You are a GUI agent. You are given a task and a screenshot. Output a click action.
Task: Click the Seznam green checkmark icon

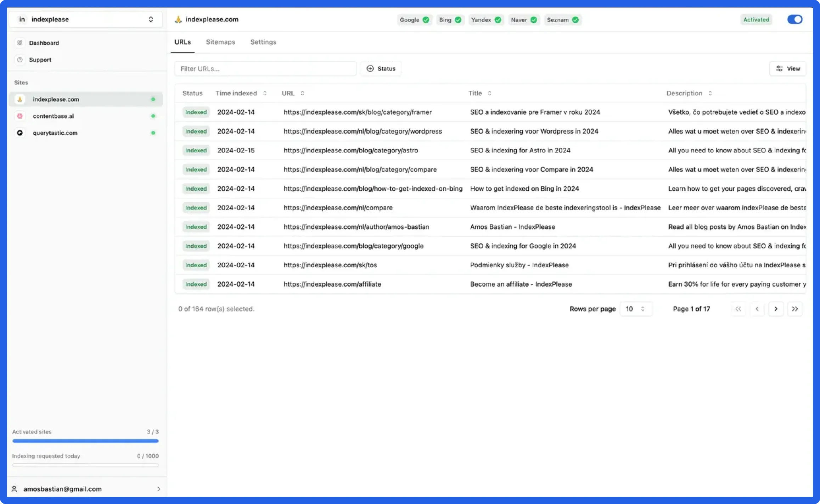pyautogui.click(x=575, y=20)
